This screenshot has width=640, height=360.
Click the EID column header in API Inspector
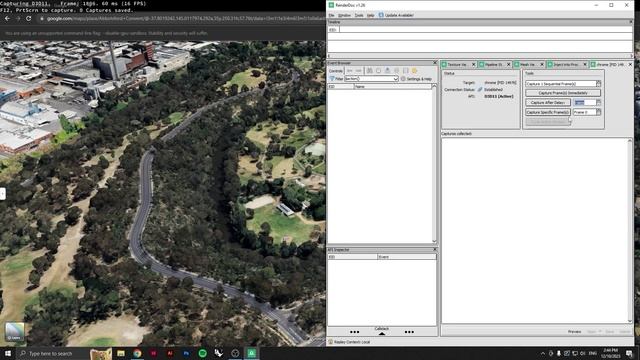click(x=353, y=257)
